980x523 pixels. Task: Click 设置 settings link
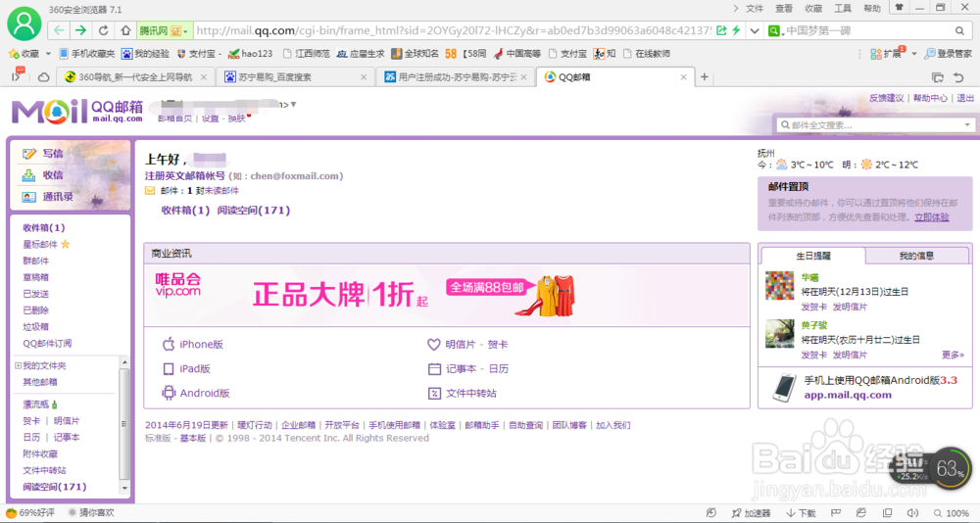(x=210, y=119)
